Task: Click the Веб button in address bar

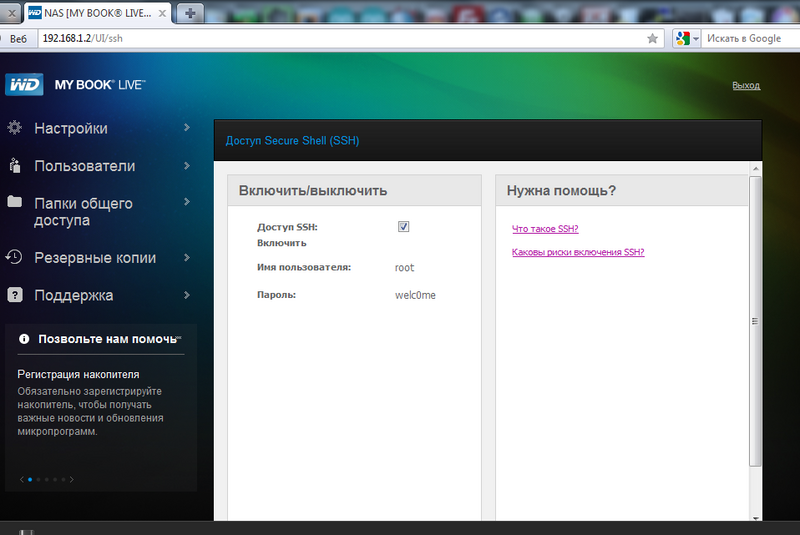Action: point(18,39)
